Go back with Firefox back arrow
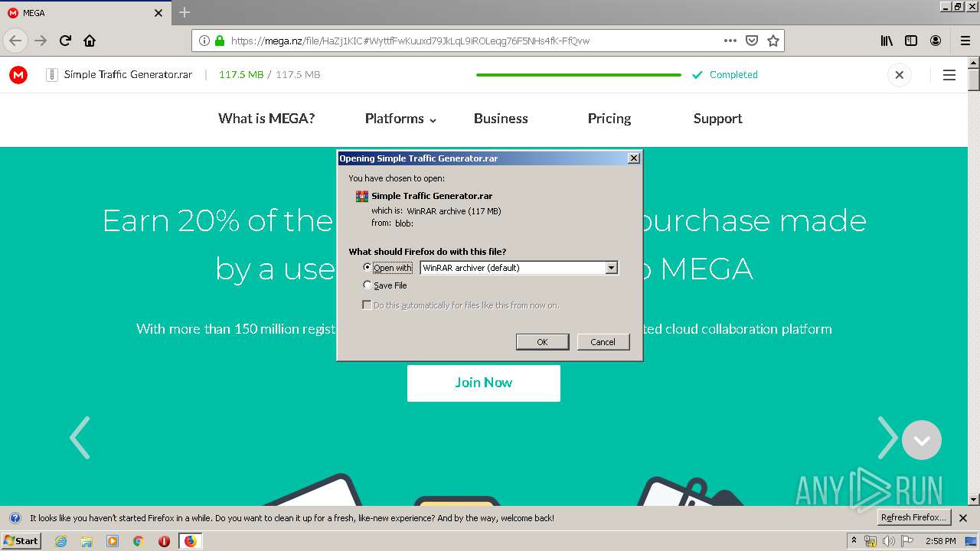This screenshot has height=551, width=980. pyautogui.click(x=15, y=41)
